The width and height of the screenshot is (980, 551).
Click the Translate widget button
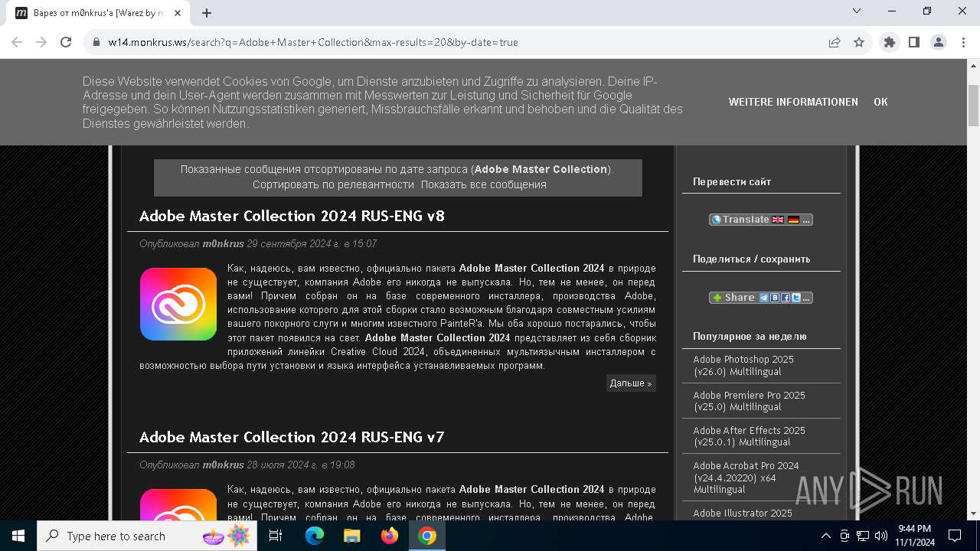click(x=761, y=220)
